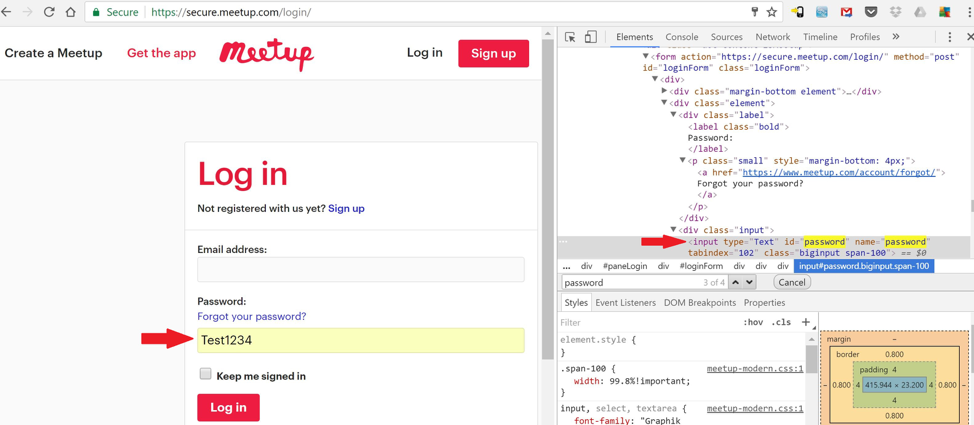Select the #paneLogin breadcrumb item
974x425 pixels.
tap(625, 266)
